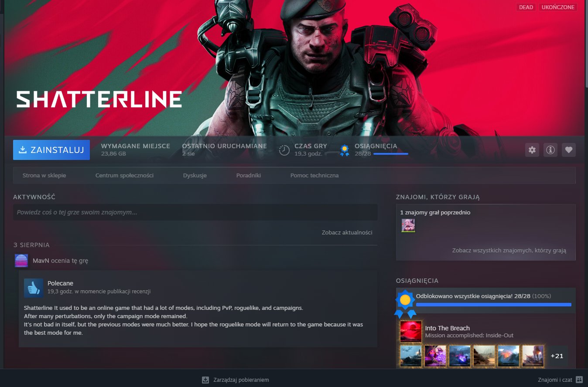
Task: Add game to favorites heart icon
Action: click(568, 150)
